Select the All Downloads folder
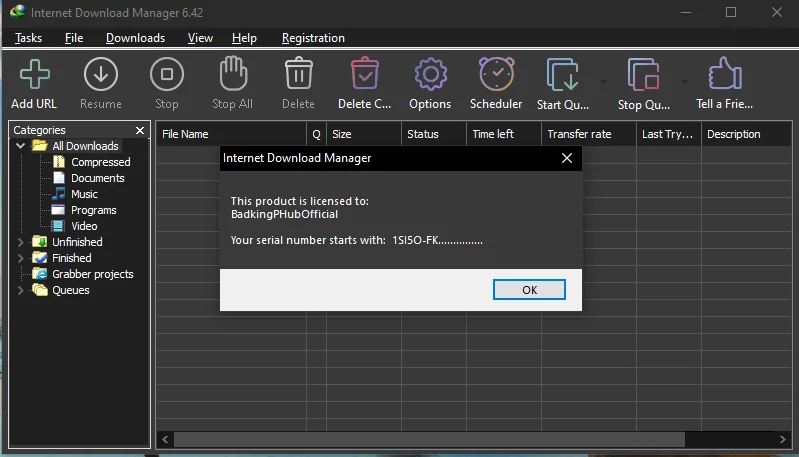The width and height of the screenshot is (799, 457). (x=85, y=146)
